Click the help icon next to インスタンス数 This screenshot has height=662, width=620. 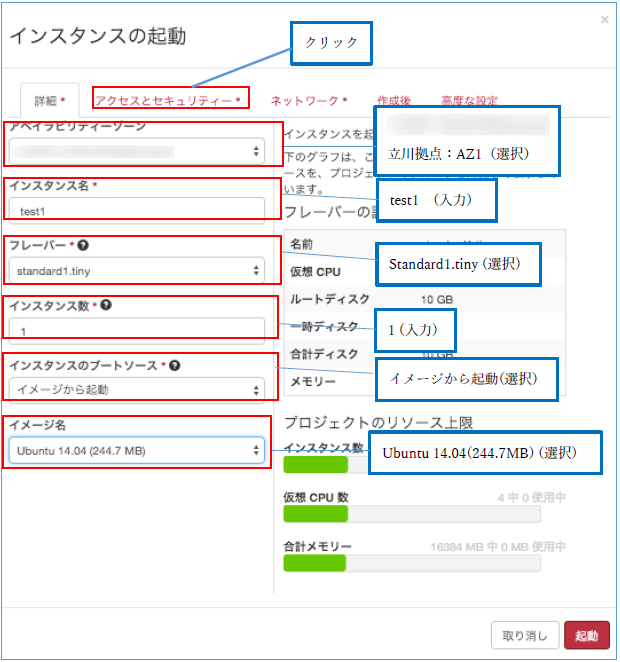point(105,305)
